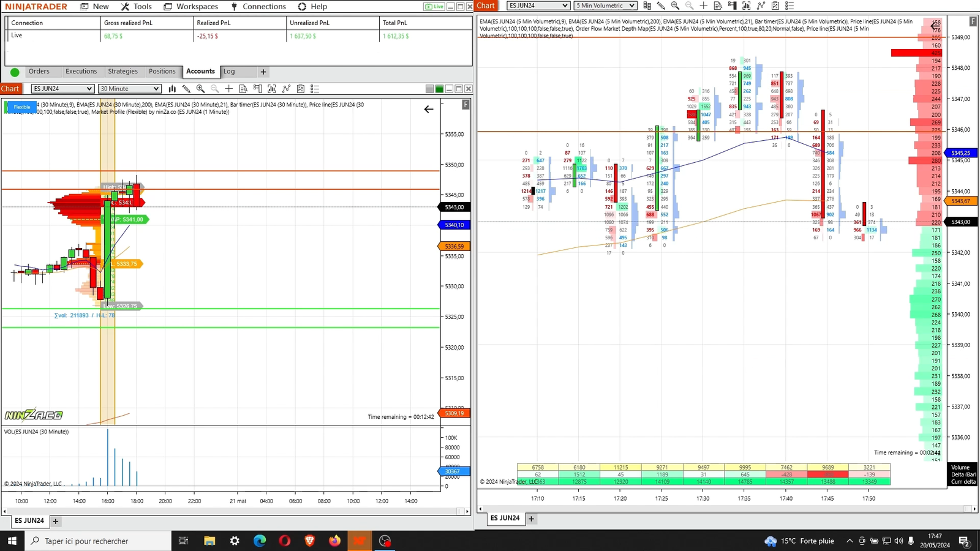Switch to the Orders tab

(39, 72)
